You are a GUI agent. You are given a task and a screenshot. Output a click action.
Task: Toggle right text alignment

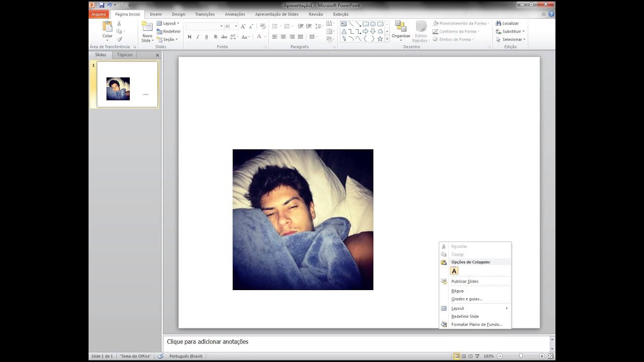tap(292, 37)
